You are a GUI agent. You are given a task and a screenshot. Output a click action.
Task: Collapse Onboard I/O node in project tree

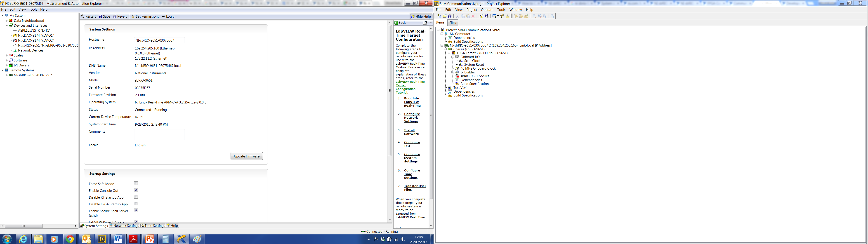453,57
